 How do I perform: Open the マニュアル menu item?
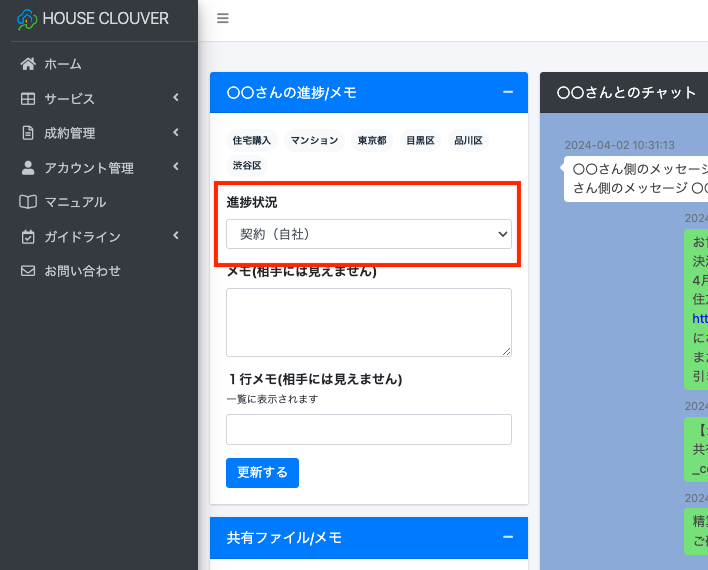pyautogui.click(x=75, y=202)
